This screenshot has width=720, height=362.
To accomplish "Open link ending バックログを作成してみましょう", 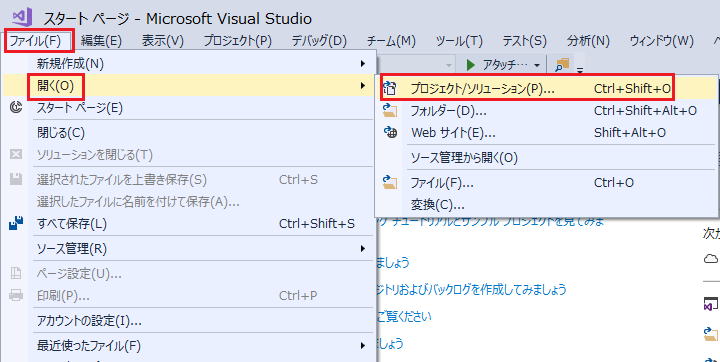I will [x=472, y=289].
